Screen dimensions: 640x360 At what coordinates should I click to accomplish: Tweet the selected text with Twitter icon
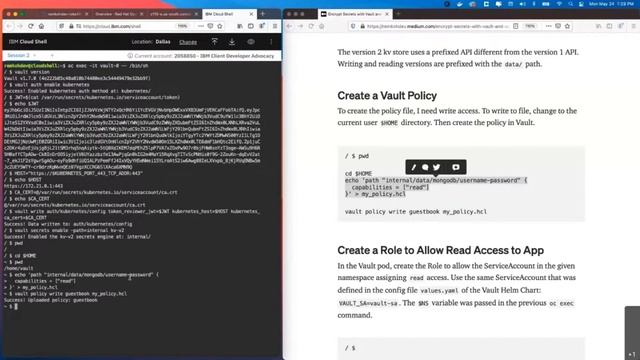437,167
